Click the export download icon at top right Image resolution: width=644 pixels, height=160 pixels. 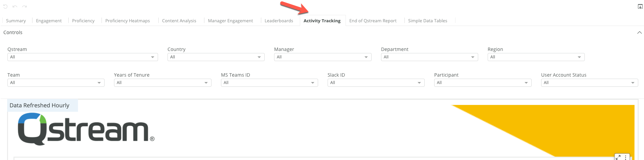(x=640, y=6)
